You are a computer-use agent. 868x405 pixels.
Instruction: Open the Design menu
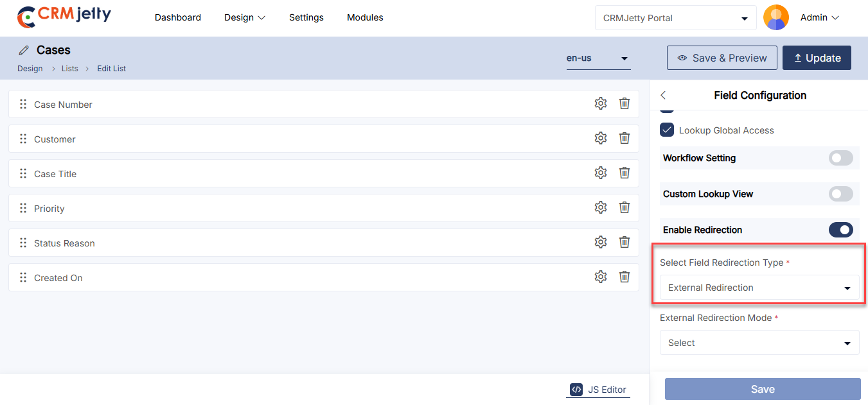[244, 18]
